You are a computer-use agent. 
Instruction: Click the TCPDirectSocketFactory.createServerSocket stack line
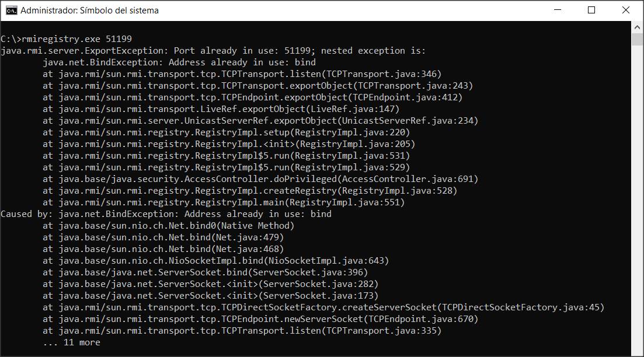pos(323,307)
